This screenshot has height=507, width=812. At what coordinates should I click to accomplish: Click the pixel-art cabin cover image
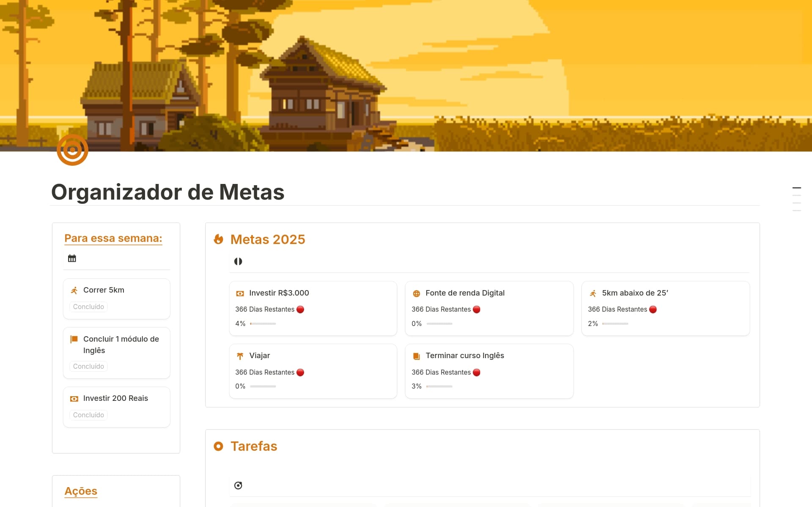point(406,76)
